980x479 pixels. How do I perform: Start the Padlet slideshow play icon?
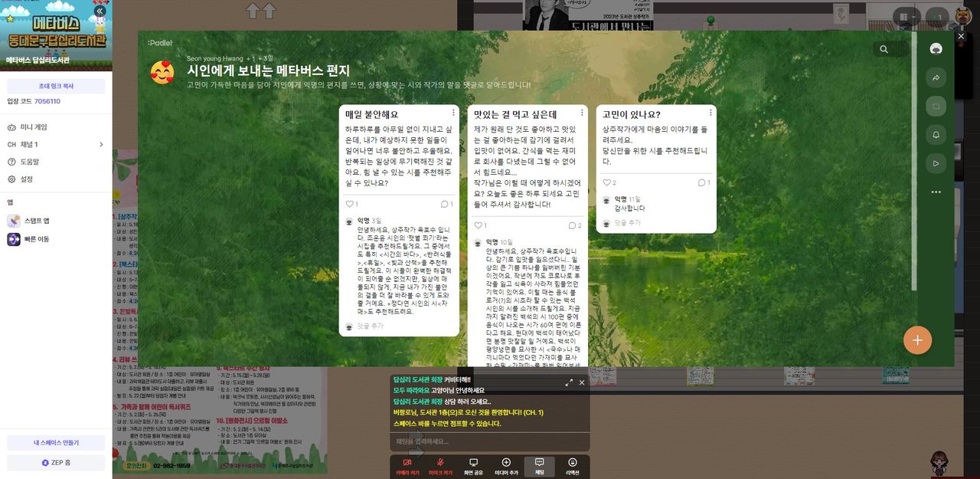coord(935,163)
